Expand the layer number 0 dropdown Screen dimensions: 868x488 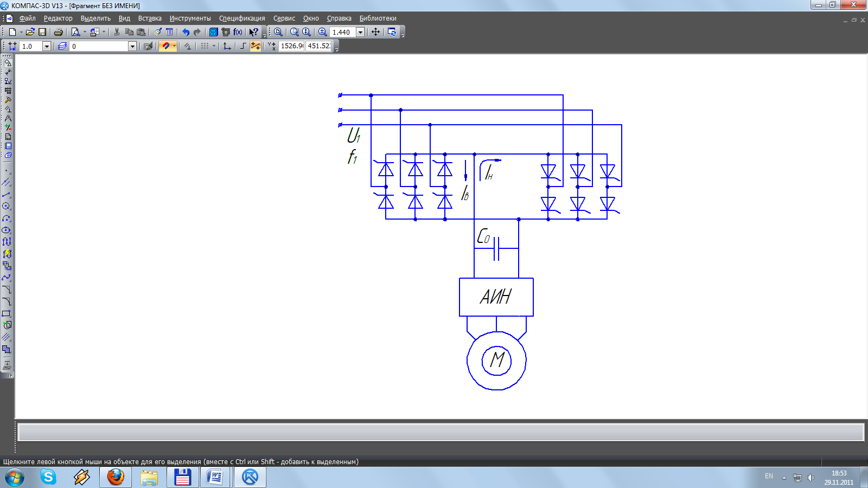pyautogui.click(x=132, y=46)
